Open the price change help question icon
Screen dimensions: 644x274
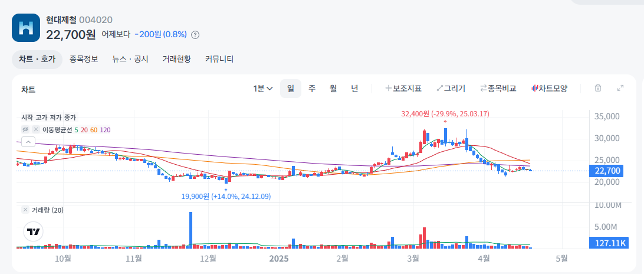(196, 35)
